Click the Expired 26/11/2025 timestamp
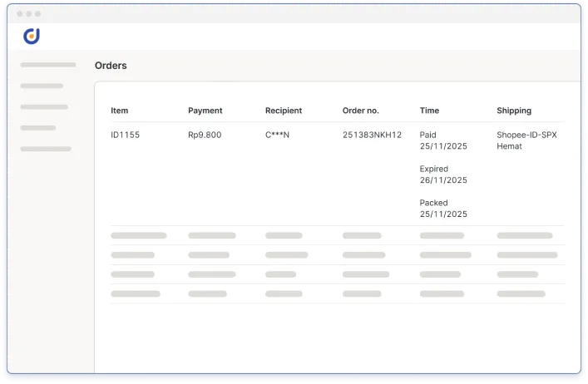The width and height of the screenshot is (588, 384). coord(443,175)
